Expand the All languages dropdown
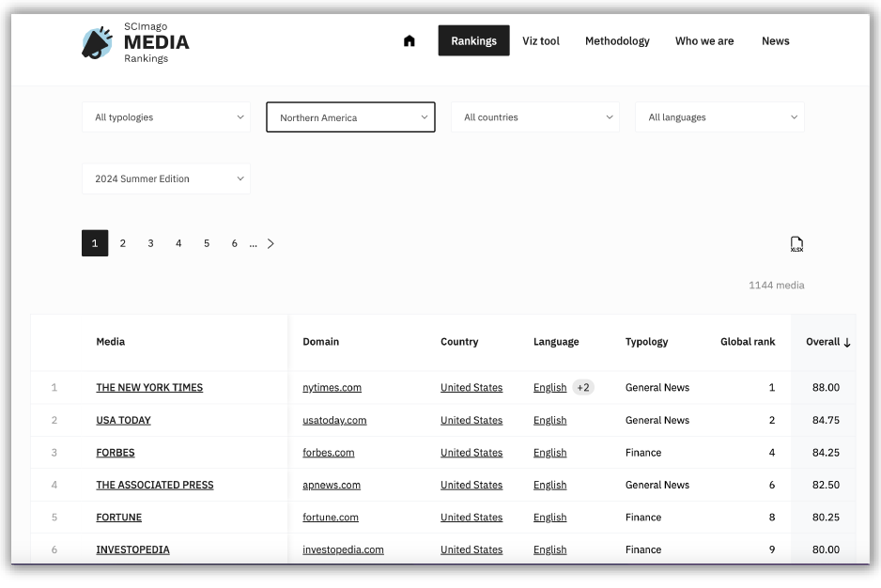 click(x=719, y=116)
